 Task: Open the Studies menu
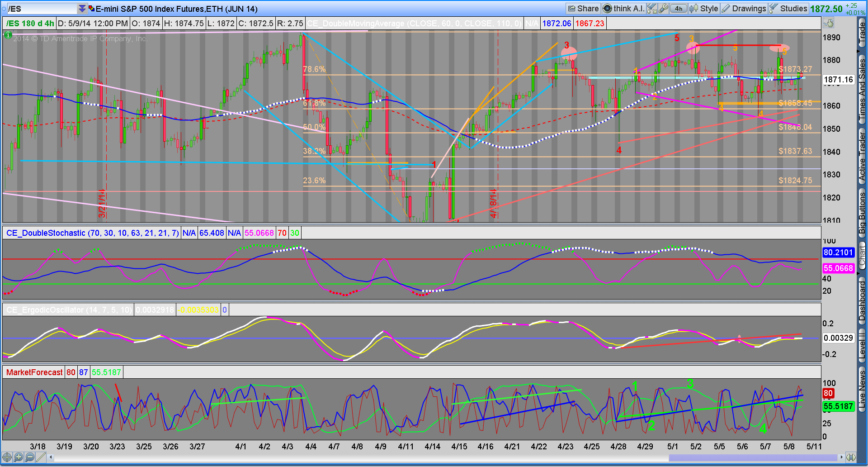point(788,9)
